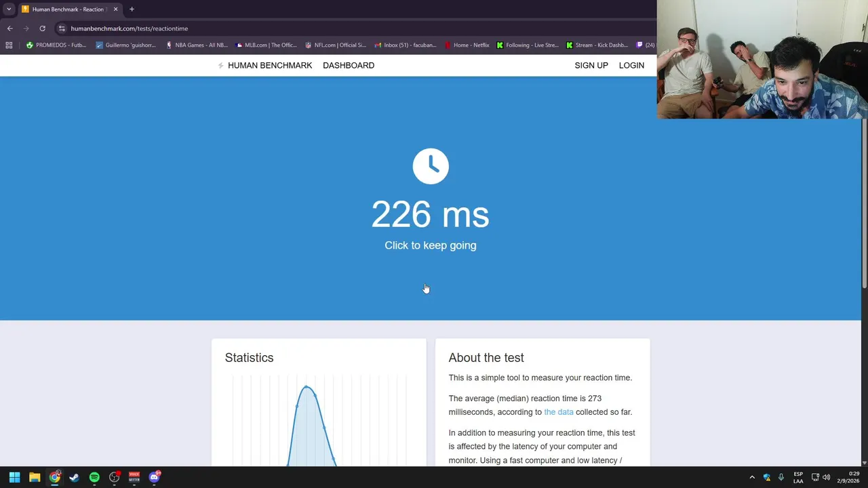Image resolution: width=868 pixels, height=488 pixels.
Task: Click the Statistics heading
Action: [249, 358]
